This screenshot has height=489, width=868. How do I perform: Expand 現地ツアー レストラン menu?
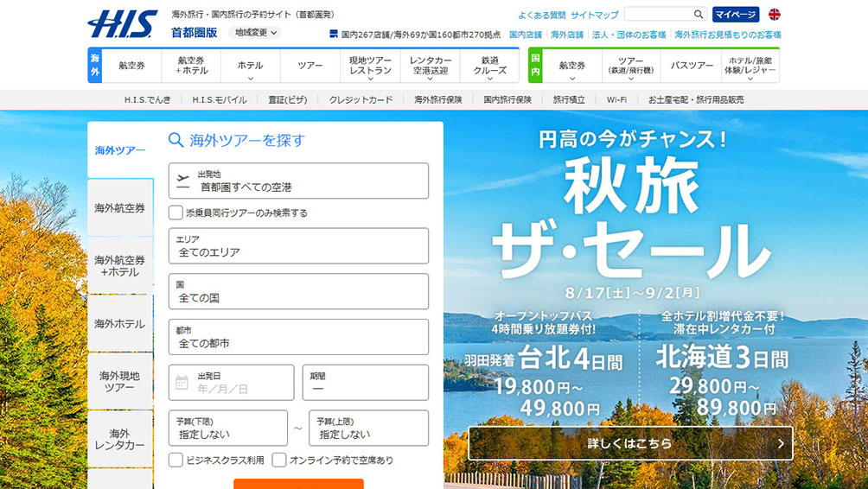pos(370,66)
